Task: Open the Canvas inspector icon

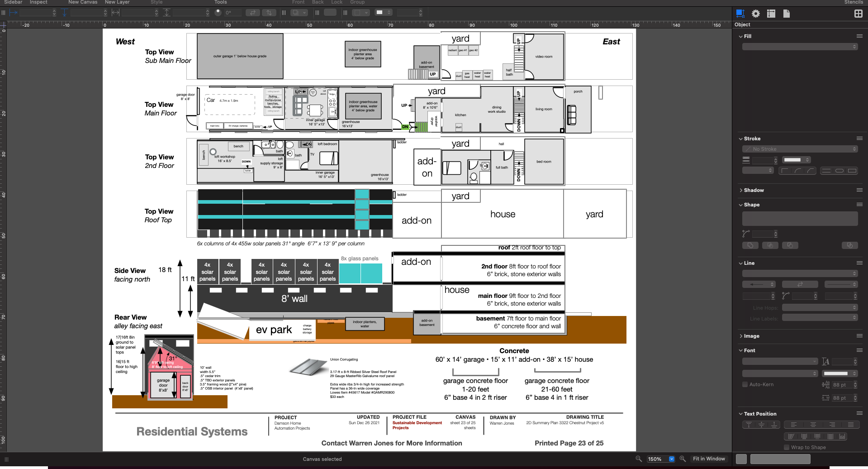Action: point(771,14)
